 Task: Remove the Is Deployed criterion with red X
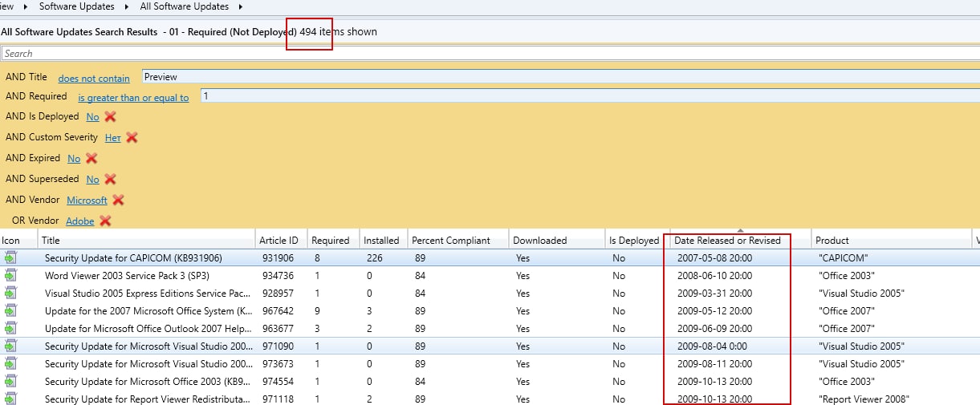coord(111,117)
